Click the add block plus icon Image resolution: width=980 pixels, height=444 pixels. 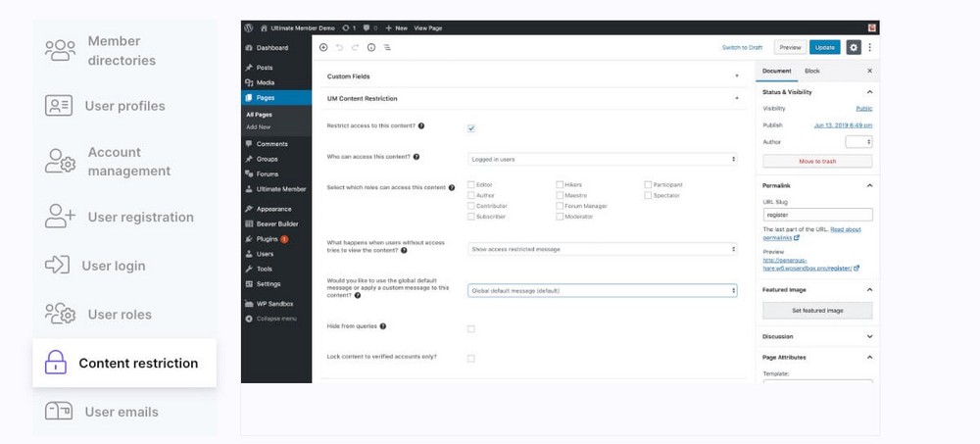[x=323, y=47]
